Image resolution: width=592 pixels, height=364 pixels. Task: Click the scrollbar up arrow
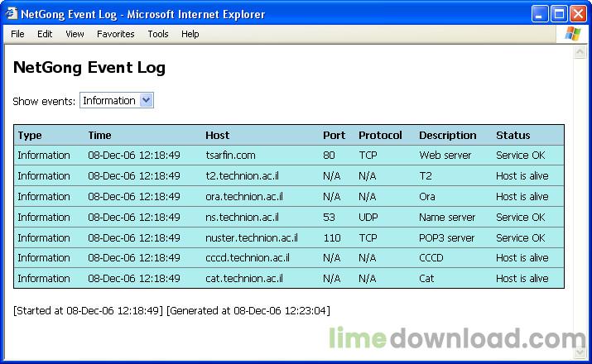coord(580,52)
